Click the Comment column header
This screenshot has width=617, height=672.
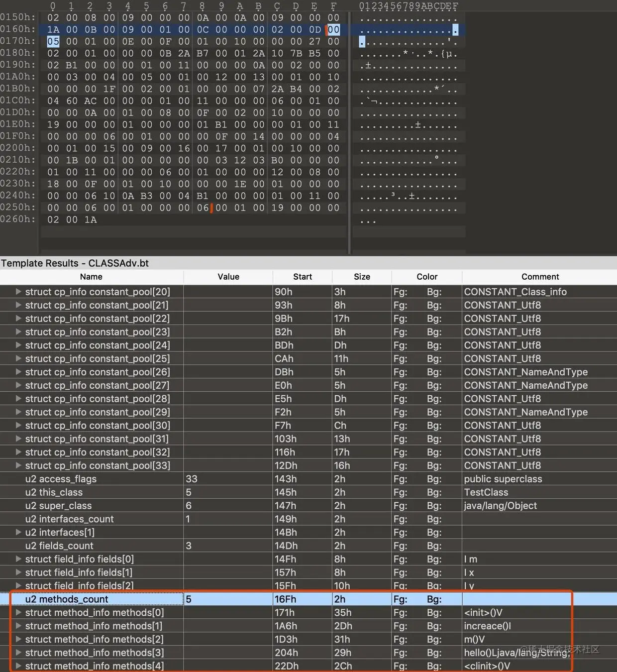[x=540, y=277]
